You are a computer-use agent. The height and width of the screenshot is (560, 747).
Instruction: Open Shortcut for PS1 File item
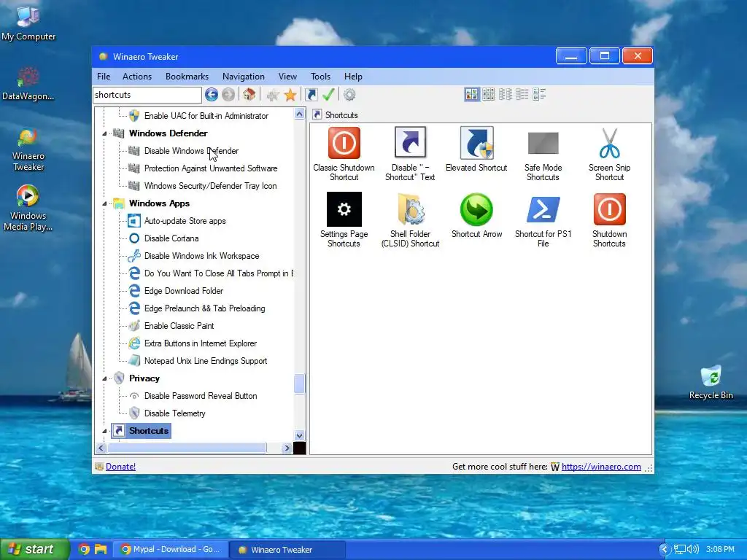[x=543, y=220]
